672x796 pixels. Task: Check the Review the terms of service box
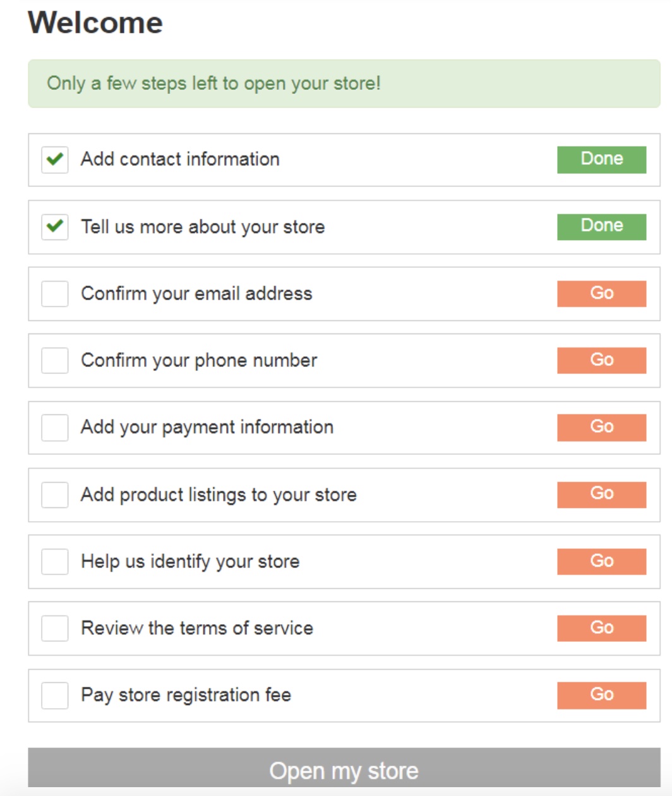(x=55, y=629)
